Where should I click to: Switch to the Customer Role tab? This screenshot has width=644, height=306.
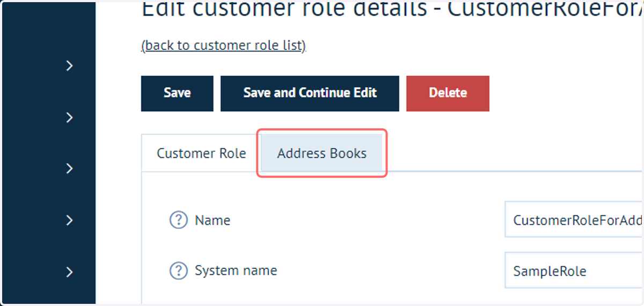201,154
